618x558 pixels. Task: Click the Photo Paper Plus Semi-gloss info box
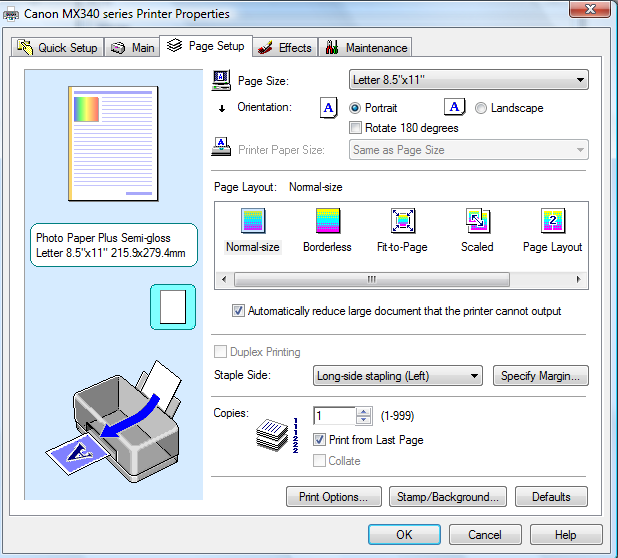tap(114, 245)
